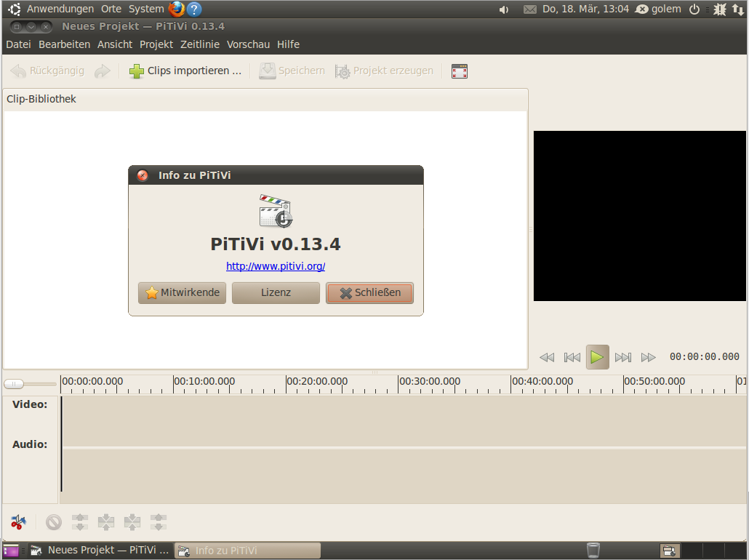Click the Rückgängig undo arrow icon
The height and width of the screenshot is (560, 749).
coord(17,71)
